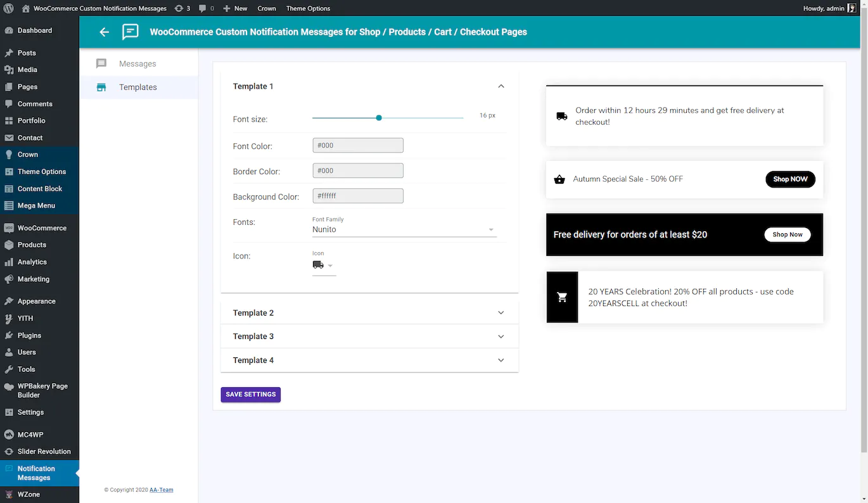
Task: Click the cart icon in 20 YEARS preview
Action: 562,297
